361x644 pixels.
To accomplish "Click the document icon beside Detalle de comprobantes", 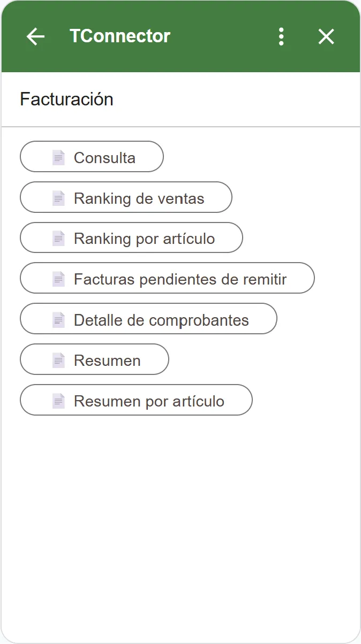I will [x=59, y=319].
